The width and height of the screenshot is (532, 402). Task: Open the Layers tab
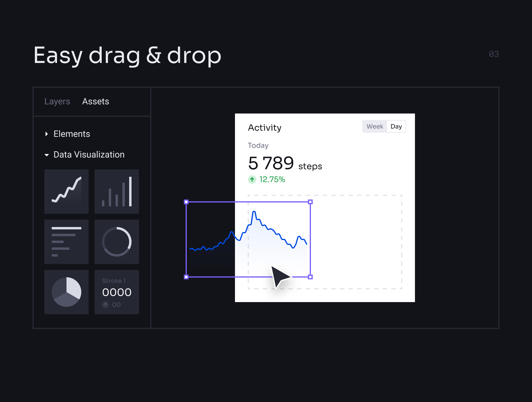pyautogui.click(x=57, y=101)
